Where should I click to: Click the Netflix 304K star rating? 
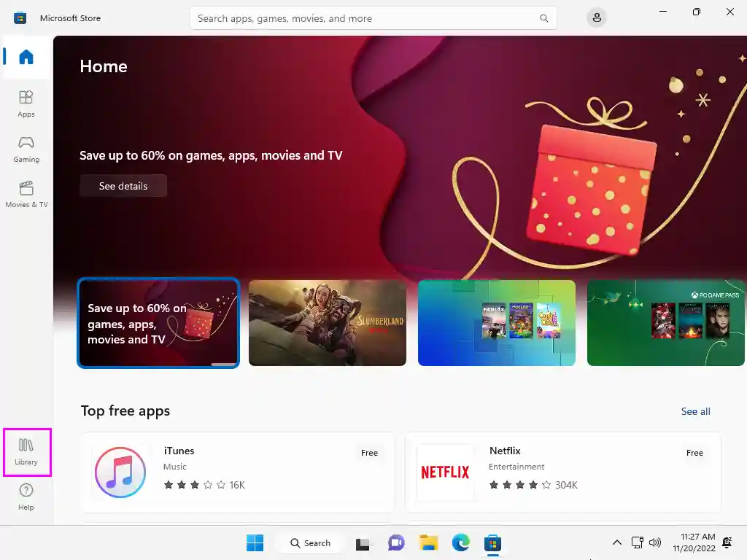tap(533, 485)
